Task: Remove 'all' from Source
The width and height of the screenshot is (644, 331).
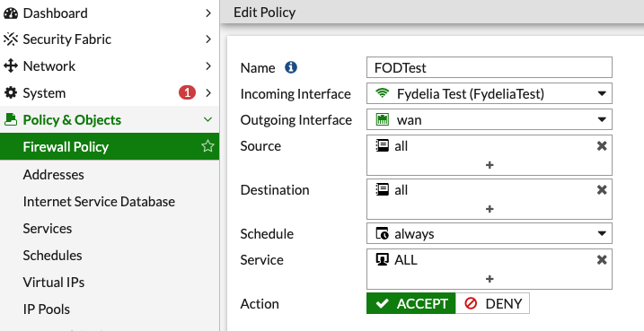Action: 602,145
